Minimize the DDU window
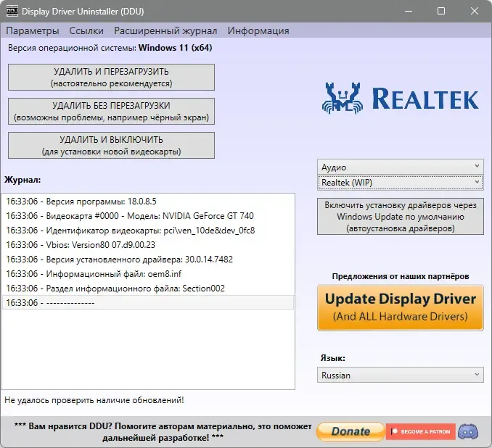 click(409, 12)
